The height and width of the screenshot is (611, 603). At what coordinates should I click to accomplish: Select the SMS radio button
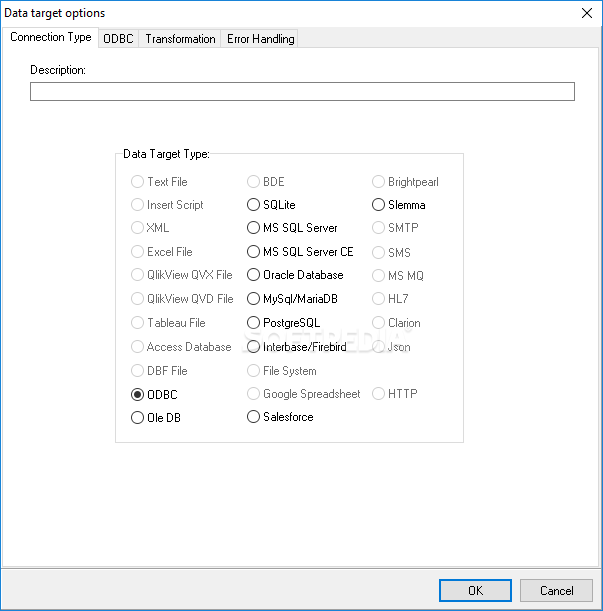pyautogui.click(x=378, y=253)
